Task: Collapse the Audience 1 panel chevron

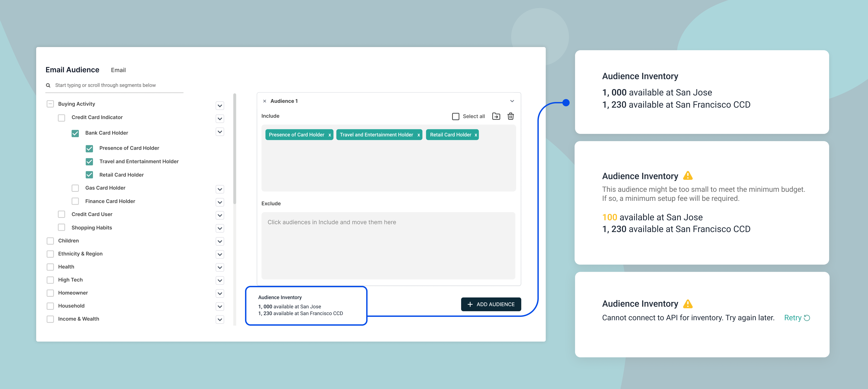Action: (512, 101)
